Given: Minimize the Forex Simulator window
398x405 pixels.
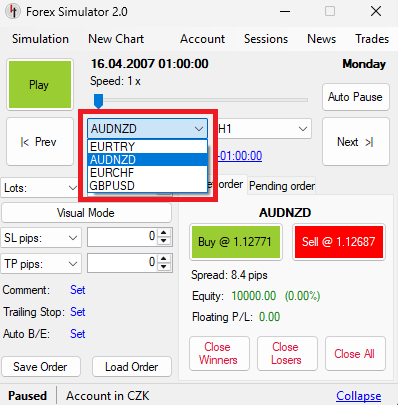Looking at the screenshot, I should (285, 11).
